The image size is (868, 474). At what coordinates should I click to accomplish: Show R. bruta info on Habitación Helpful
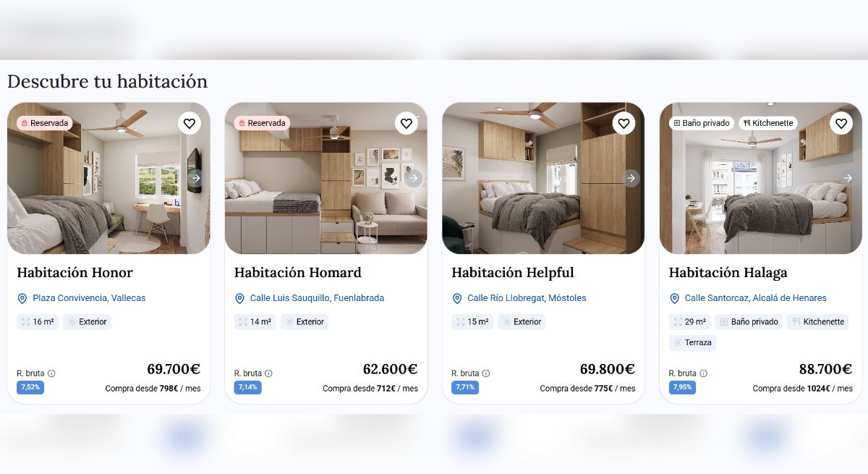[486, 373]
